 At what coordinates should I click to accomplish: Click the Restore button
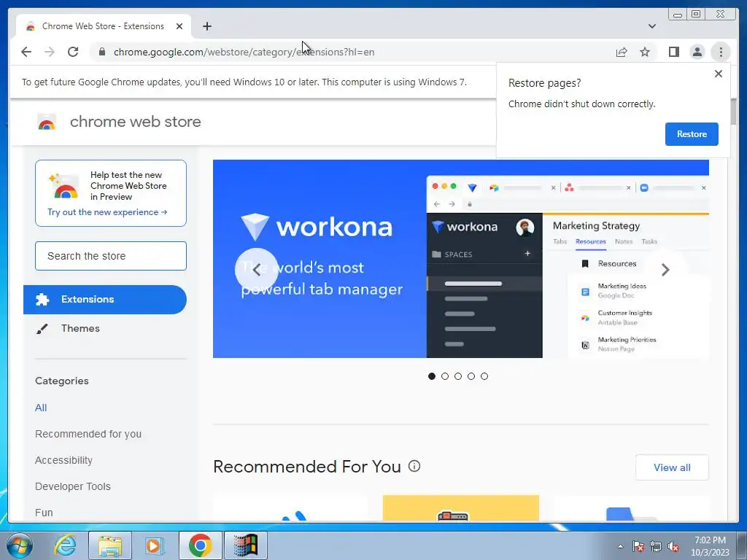692,134
